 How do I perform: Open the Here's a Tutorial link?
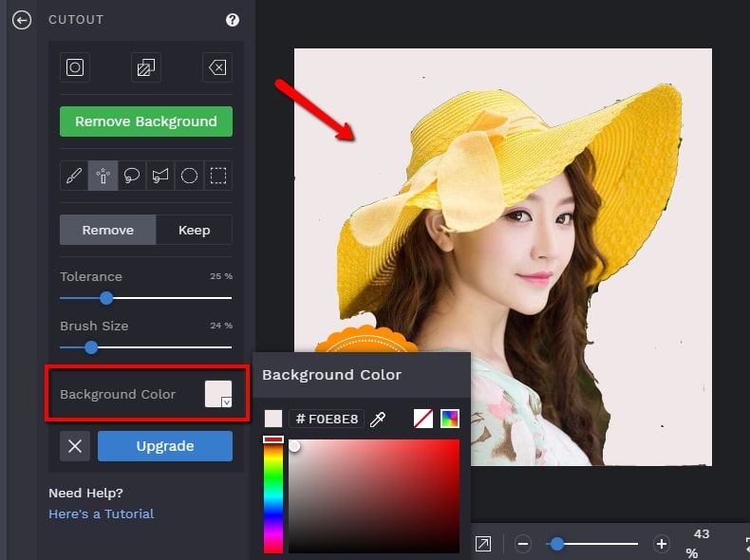coord(101,514)
